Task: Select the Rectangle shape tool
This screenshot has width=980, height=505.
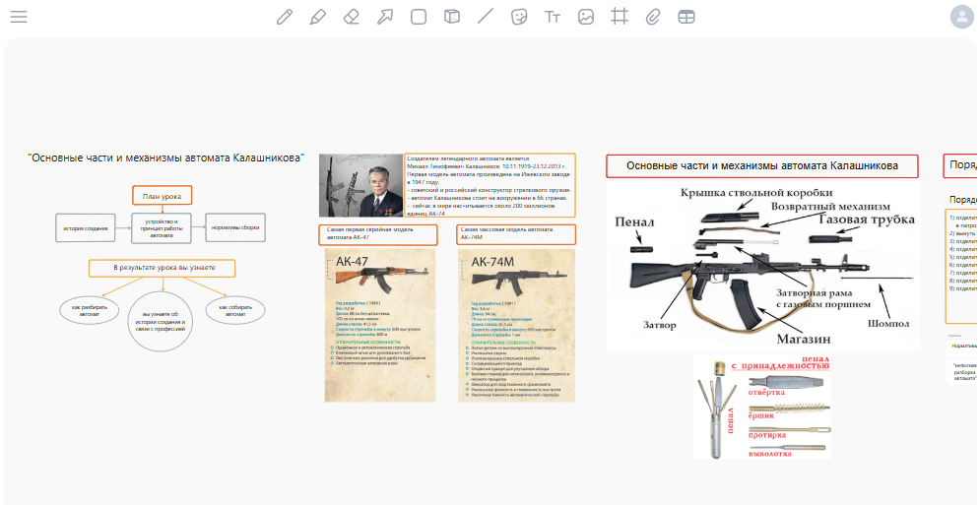Action: click(419, 17)
